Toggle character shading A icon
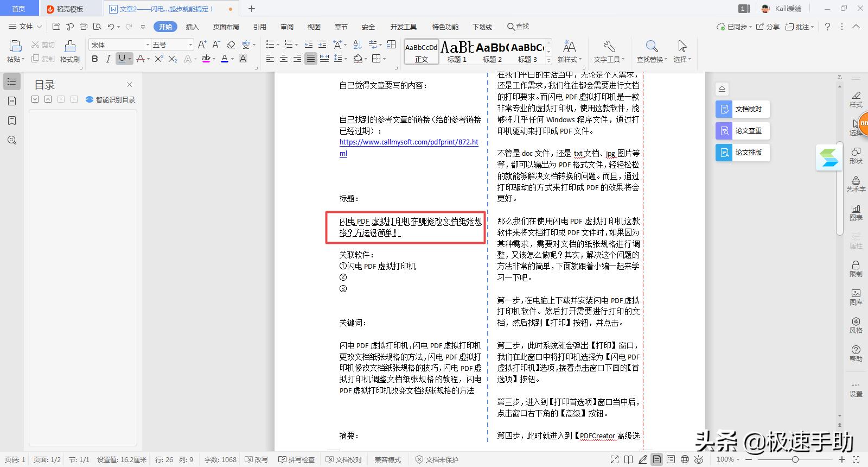This screenshot has width=868, height=467. click(x=243, y=59)
